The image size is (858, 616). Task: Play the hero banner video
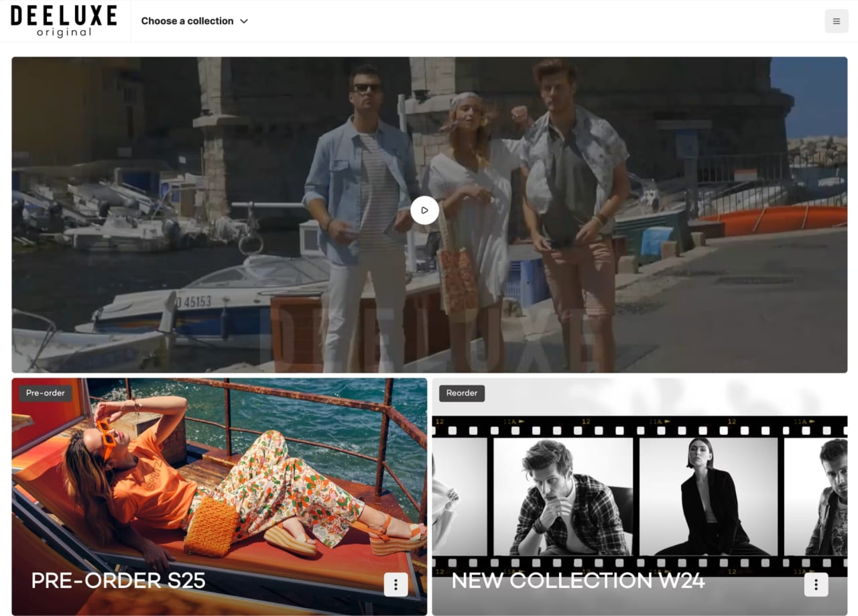(424, 210)
